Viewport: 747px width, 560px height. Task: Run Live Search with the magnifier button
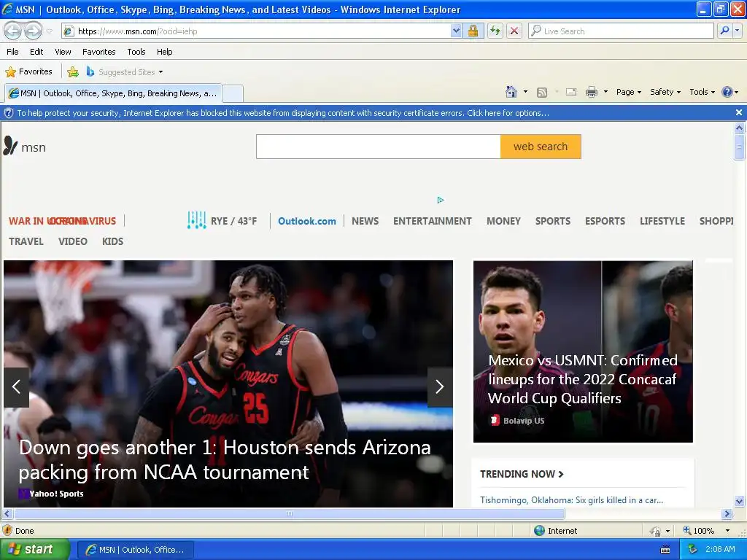[724, 31]
